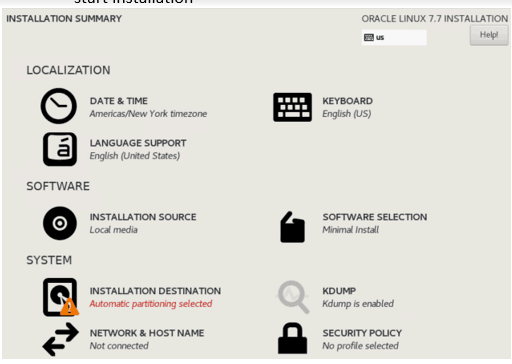Click 'English (US)' keyboard status text
The image size is (512, 364).
coord(347,114)
